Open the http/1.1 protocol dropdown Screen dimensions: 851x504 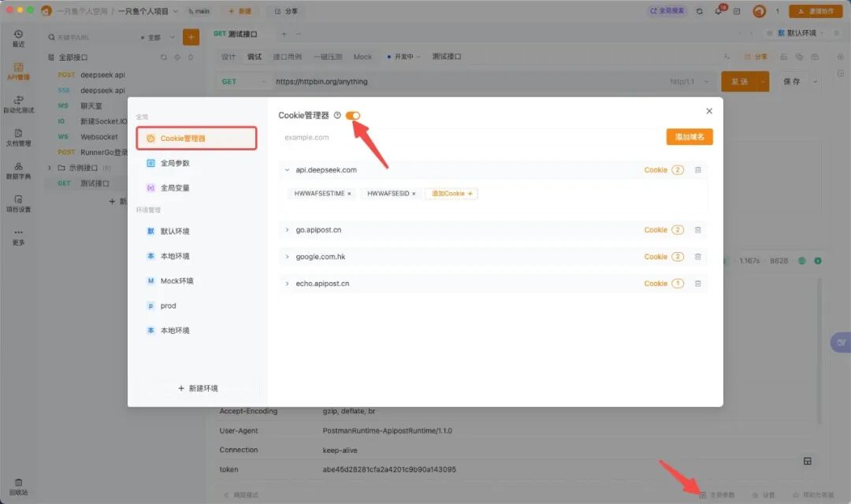[689, 81]
